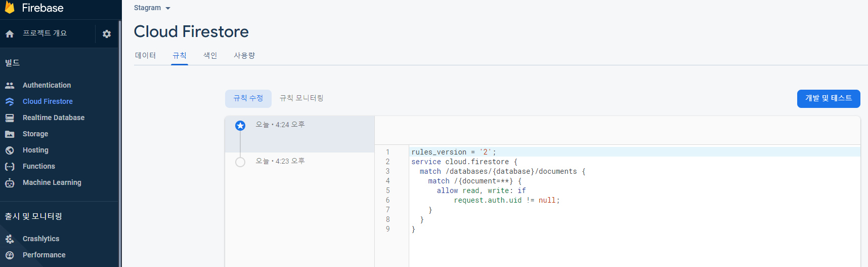Screen dimensions: 868x267
Task: Select the 4:23 rules version circle marker
Action: 240,162
